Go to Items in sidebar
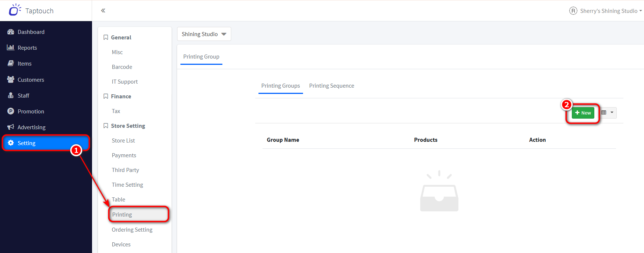The image size is (644, 253). (24, 64)
